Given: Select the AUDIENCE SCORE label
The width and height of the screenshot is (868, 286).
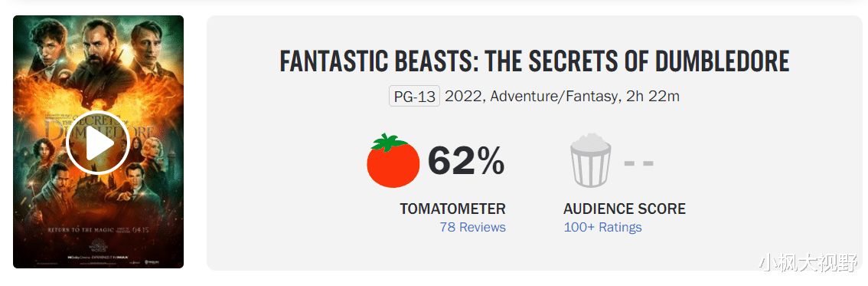Looking at the screenshot, I should [x=625, y=209].
